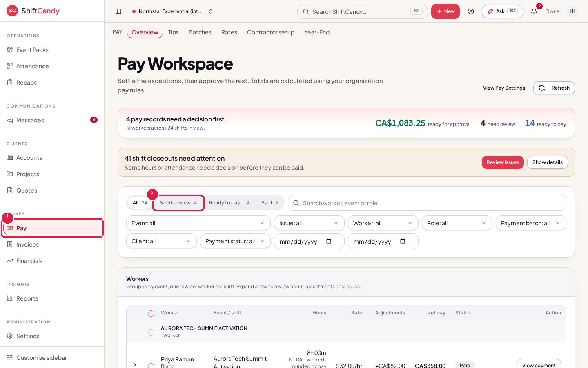588x368 pixels.
Task: Open the Issue: all filter dropdown
Action: pyautogui.click(x=309, y=223)
